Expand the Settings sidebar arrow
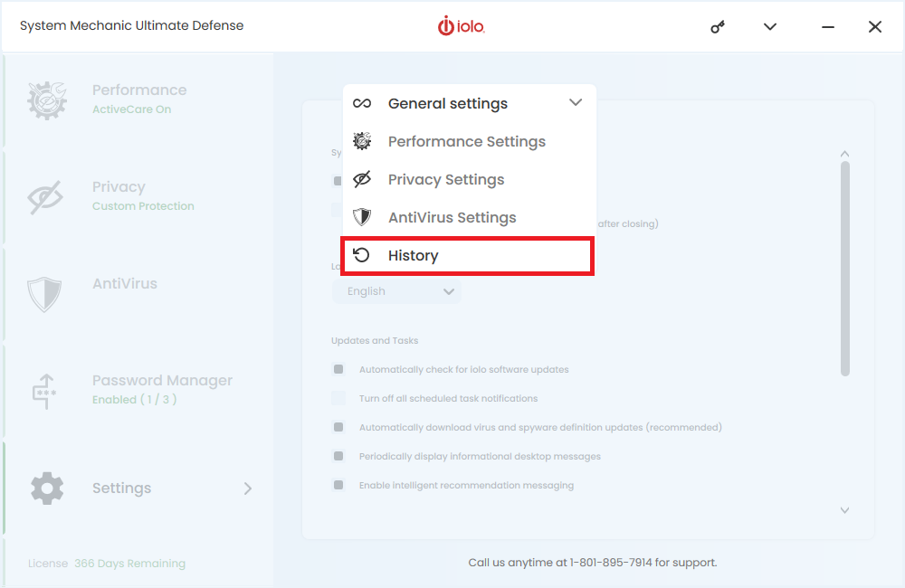Screen dimensions: 905x588 248,488
